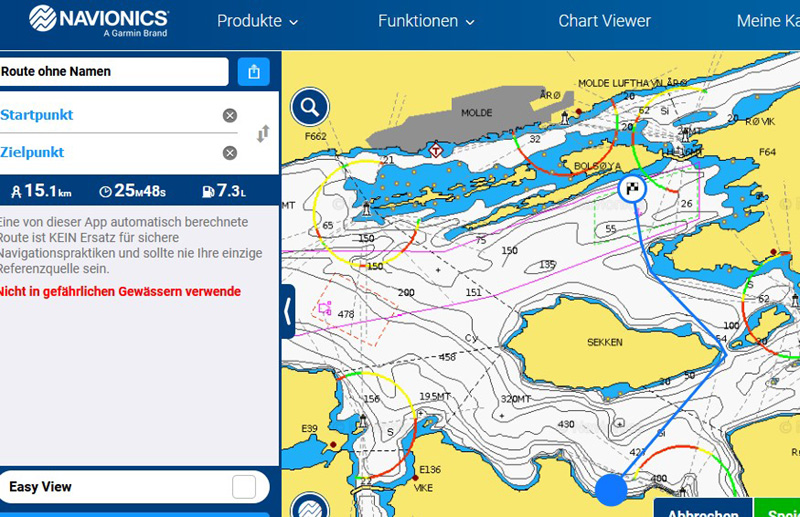This screenshot has height=517, width=800.
Task: Select the Zielpunkt waypoint
Action: tap(32, 152)
